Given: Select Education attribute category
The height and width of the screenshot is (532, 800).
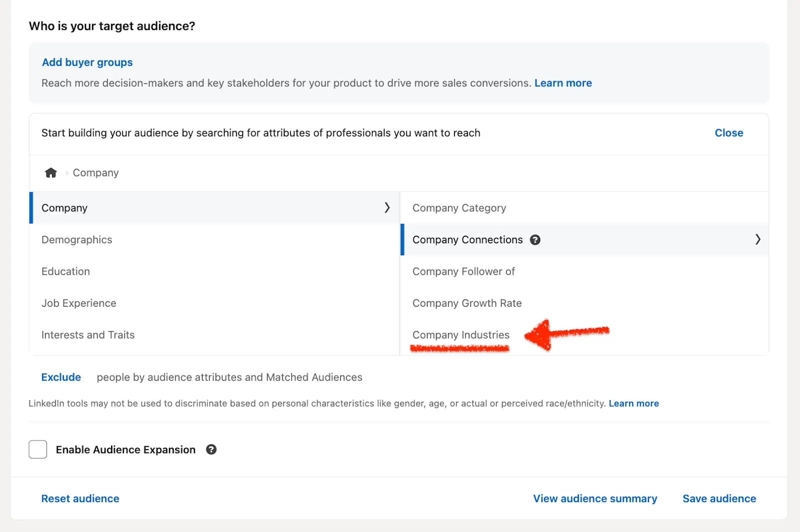Looking at the screenshot, I should point(66,272).
